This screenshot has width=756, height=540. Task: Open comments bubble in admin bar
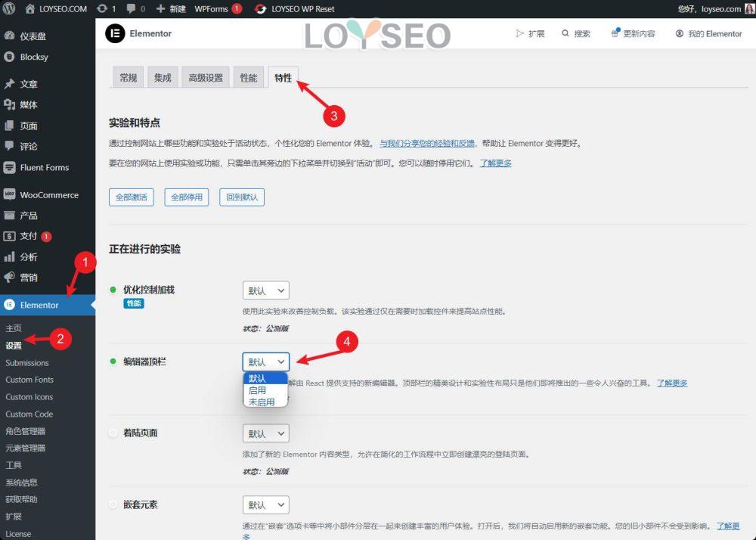[x=135, y=8]
